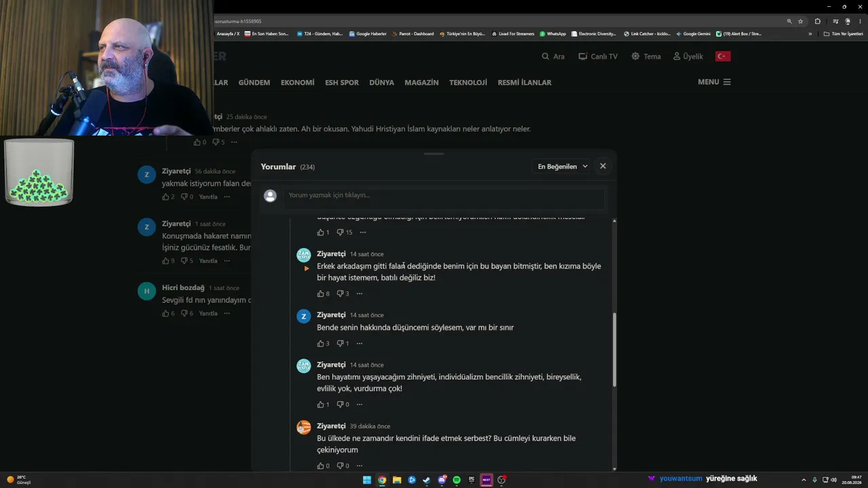
Task: Open the Parrot - Dashboard bookmark
Action: [412, 34]
